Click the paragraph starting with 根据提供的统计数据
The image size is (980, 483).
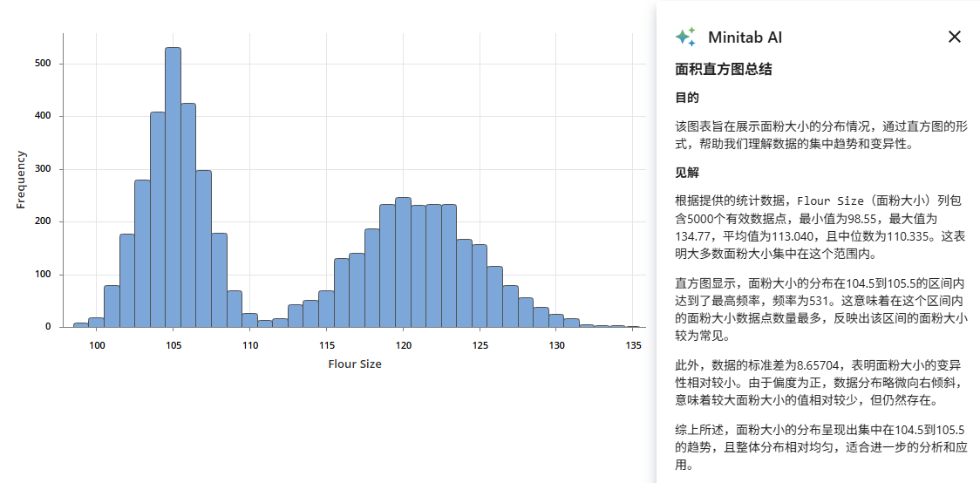pos(821,228)
